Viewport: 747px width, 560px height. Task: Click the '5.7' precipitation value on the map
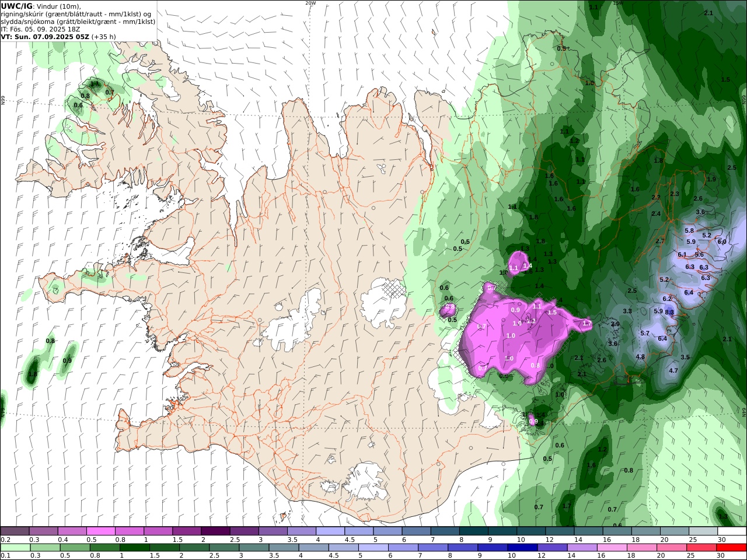645,334
